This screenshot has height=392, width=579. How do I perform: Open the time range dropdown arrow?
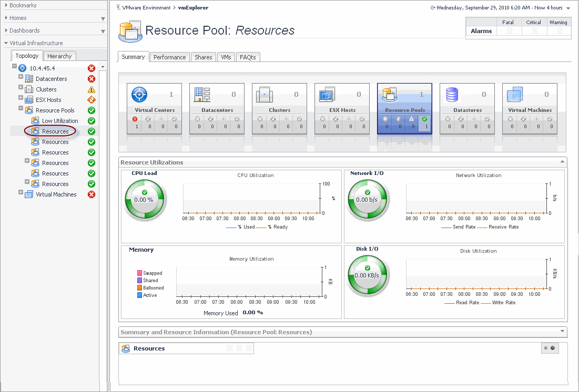point(568,8)
